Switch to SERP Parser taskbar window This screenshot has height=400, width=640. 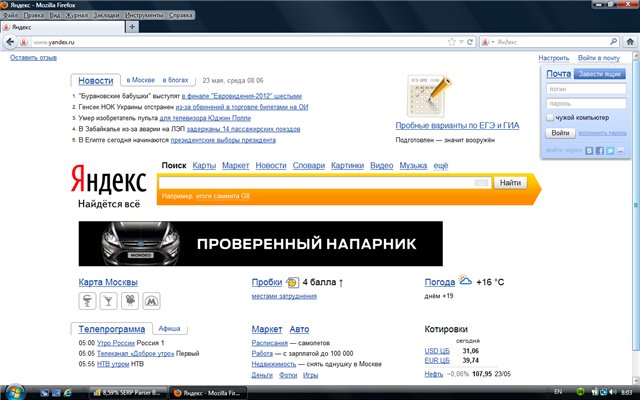pyautogui.click(x=128, y=393)
